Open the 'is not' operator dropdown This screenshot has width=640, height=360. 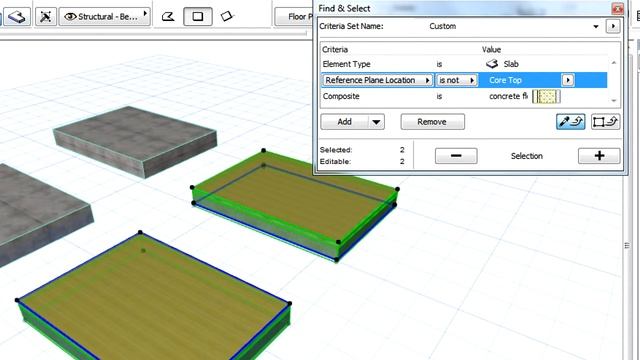point(457,80)
